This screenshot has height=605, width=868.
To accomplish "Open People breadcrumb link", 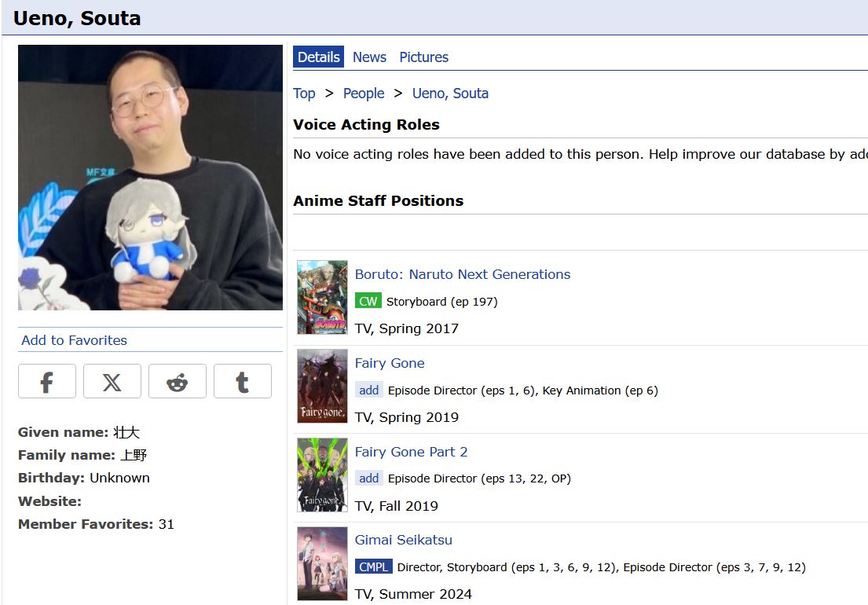I will coord(363,93).
